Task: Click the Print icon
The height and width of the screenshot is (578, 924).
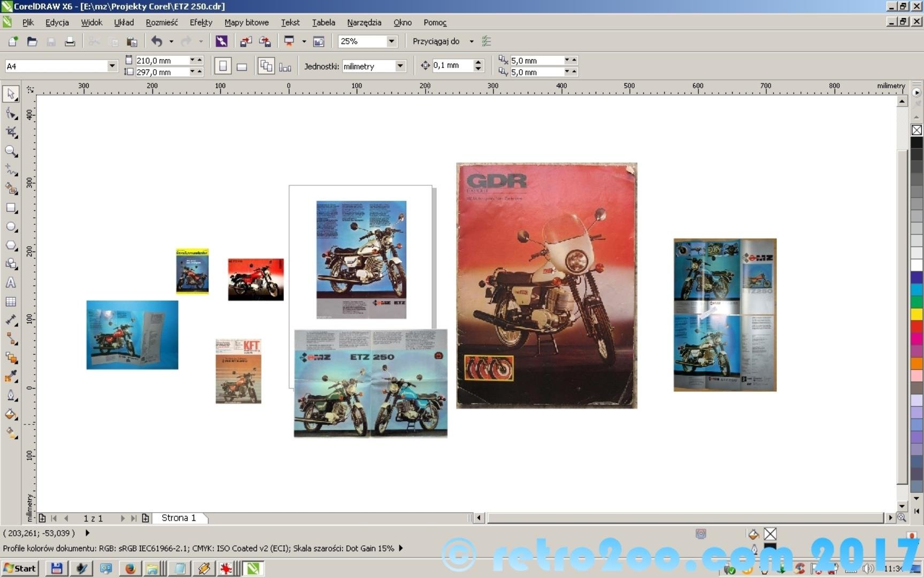Action: 70,41
